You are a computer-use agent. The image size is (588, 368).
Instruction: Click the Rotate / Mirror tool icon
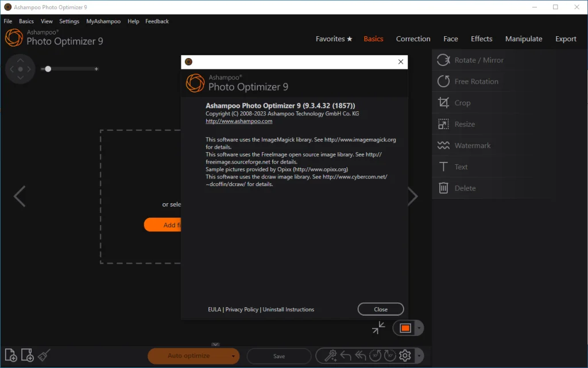coord(443,60)
